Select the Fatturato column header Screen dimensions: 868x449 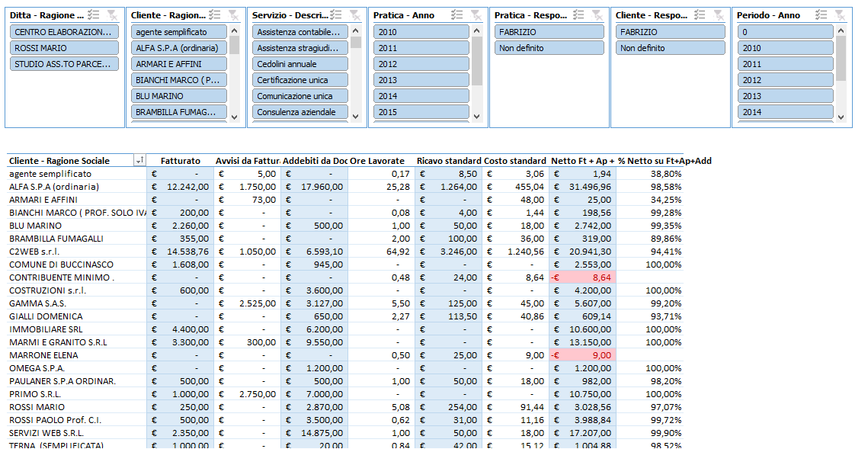click(181, 161)
